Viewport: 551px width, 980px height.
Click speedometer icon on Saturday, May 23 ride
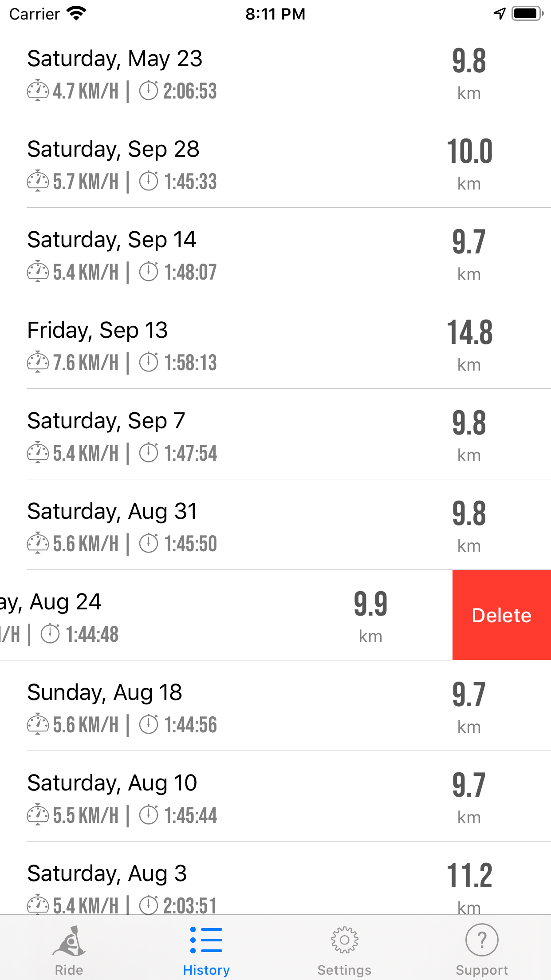[x=38, y=91]
